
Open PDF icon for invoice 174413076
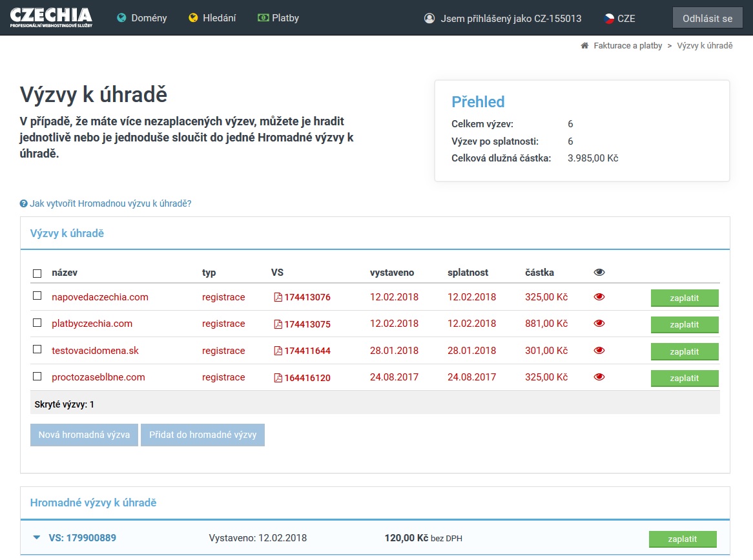point(278,298)
